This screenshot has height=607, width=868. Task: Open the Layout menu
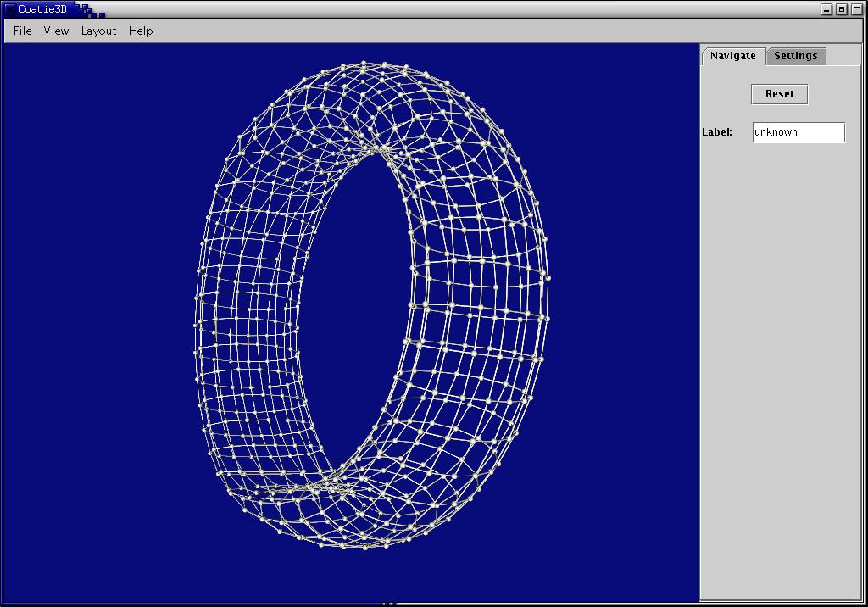pos(98,31)
